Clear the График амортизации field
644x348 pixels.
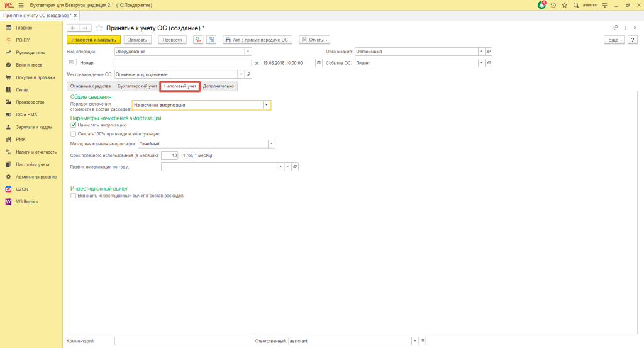287,167
